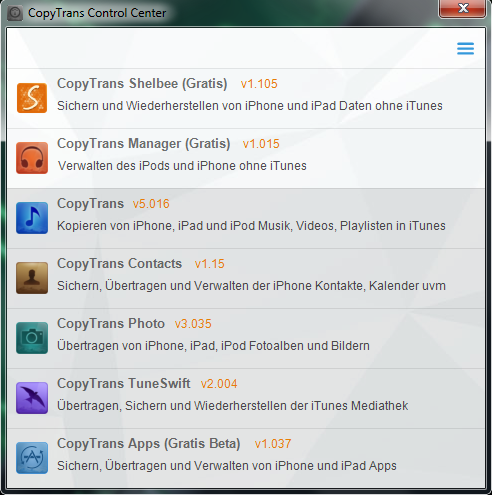Close the CopyTrans Control Center window

click(462, 8)
